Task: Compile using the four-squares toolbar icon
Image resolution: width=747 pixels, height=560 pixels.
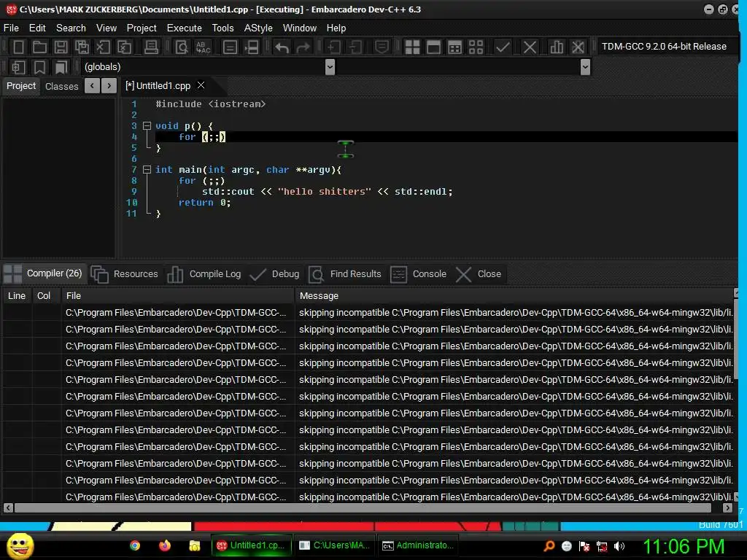Action: coord(412,47)
